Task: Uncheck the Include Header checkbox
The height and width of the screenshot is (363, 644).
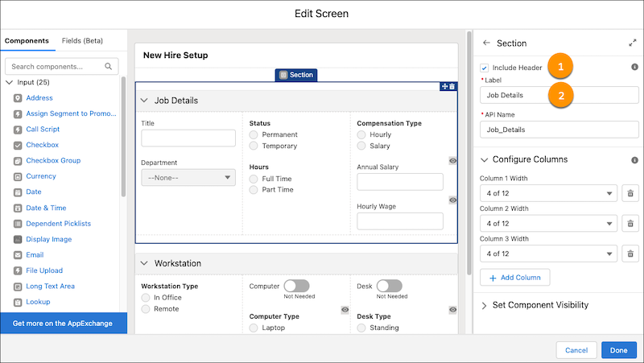Action: pyautogui.click(x=484, y=68)
